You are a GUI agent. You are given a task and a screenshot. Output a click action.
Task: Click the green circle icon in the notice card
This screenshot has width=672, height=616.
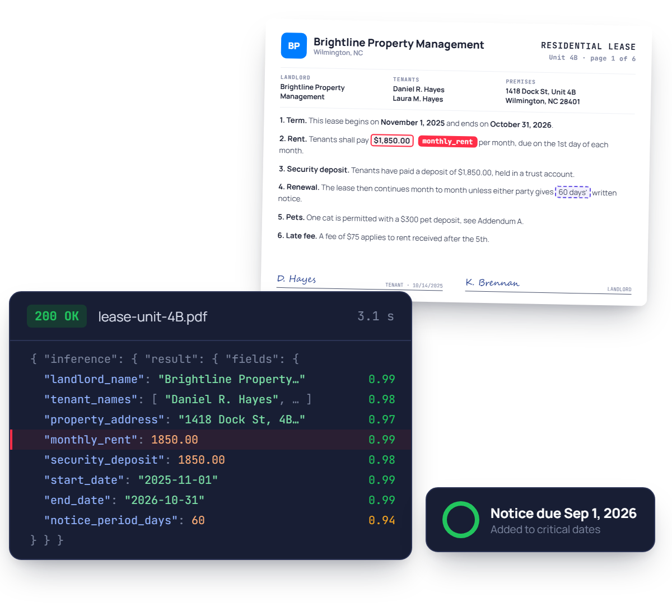point(461,520)
